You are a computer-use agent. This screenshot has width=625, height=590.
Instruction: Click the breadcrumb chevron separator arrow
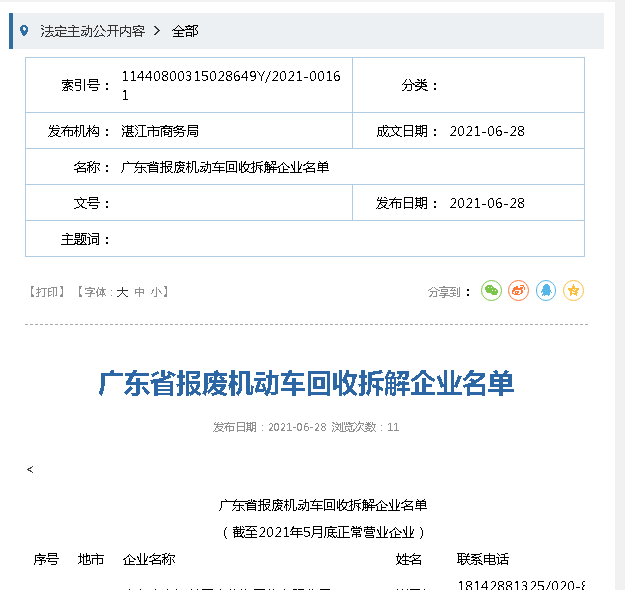[x=157, y=31]
